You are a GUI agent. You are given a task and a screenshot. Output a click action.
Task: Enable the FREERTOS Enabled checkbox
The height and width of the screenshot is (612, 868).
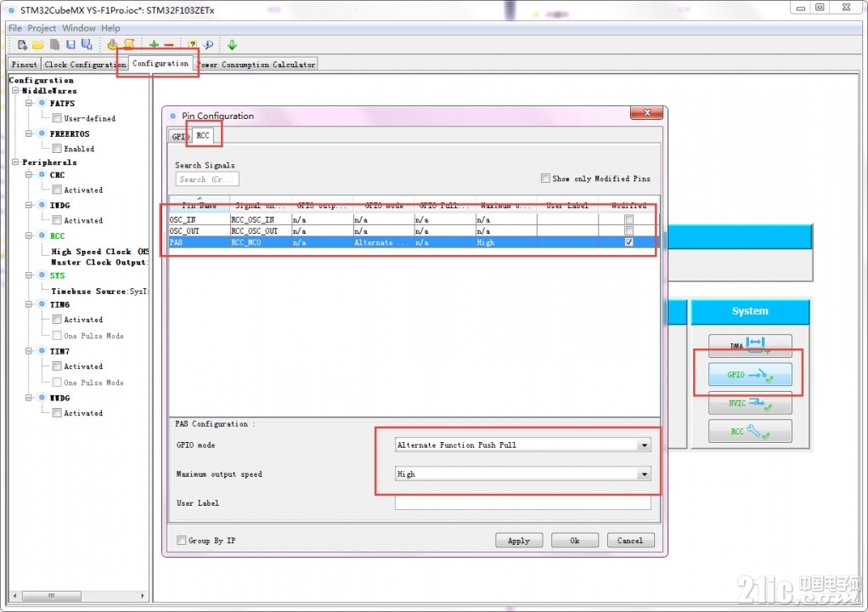[57, 149]
